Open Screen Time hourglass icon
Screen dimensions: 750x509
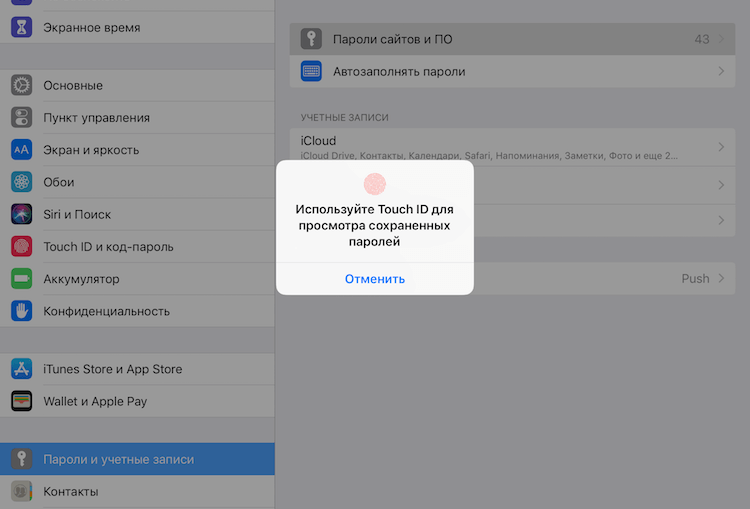coord(22,27)
